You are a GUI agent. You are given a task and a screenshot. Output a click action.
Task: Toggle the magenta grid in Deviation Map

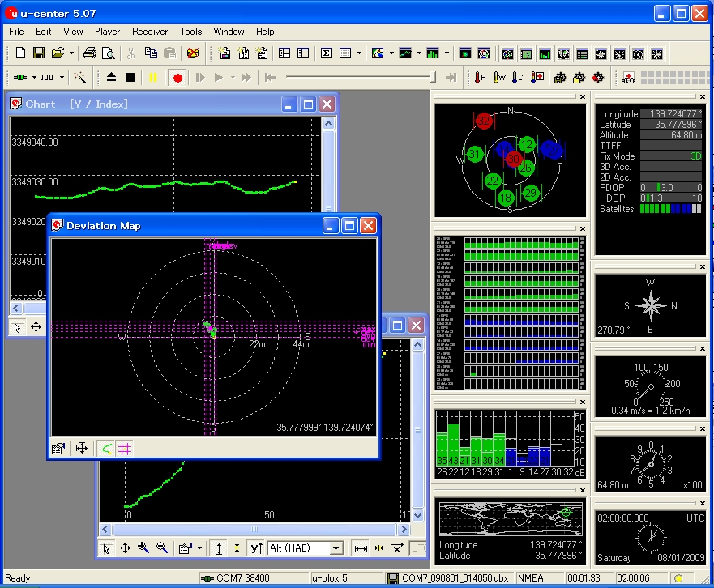point(124,448)
